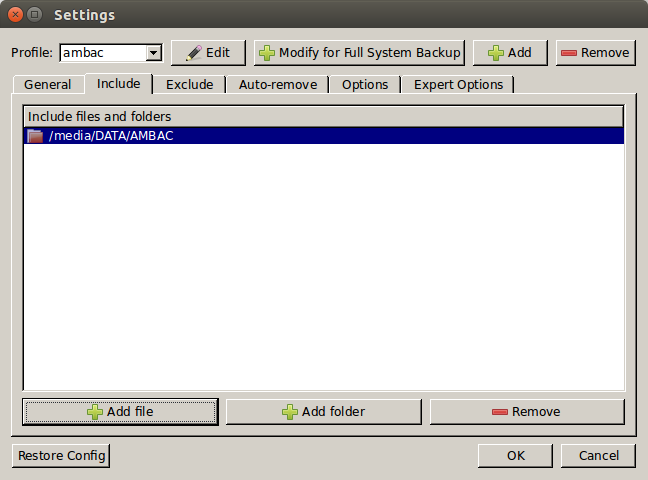Open the Options tab
The height and width of the screenshot is (480, 648).
[365, 85]
